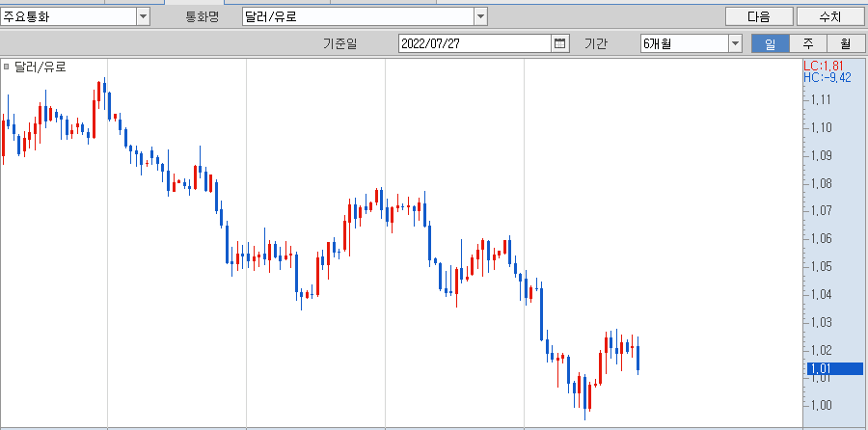The image size is (868, 430).
Task: Click the 달러/유로 chart legend marker
Action: [x=6, y=67]
